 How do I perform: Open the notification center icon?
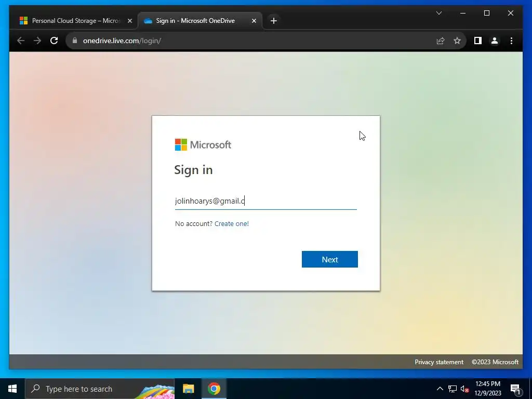click(x=515, y=389)
